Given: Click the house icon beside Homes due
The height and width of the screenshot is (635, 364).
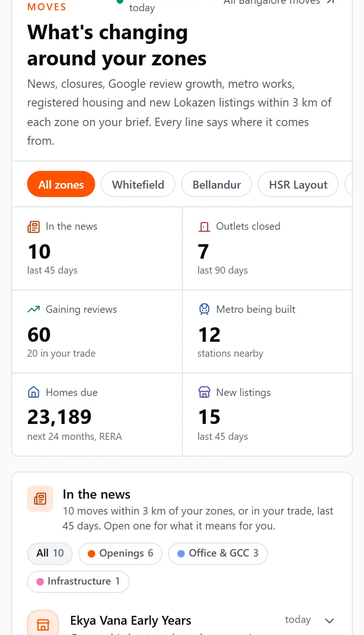Looking at the screenshot, I should pyautogui.click(x=34, y=393).
